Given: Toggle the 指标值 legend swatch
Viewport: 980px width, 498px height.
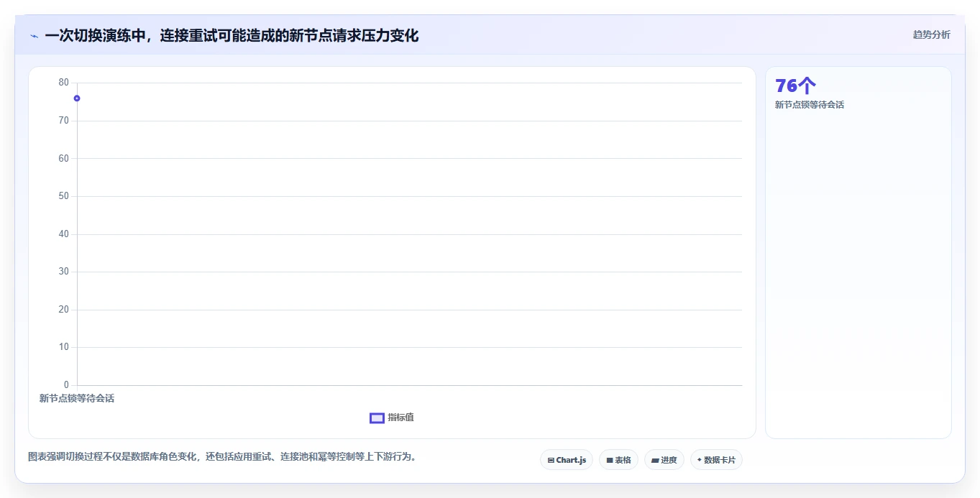Looking at the screenshot, I should tap(377, 418).
